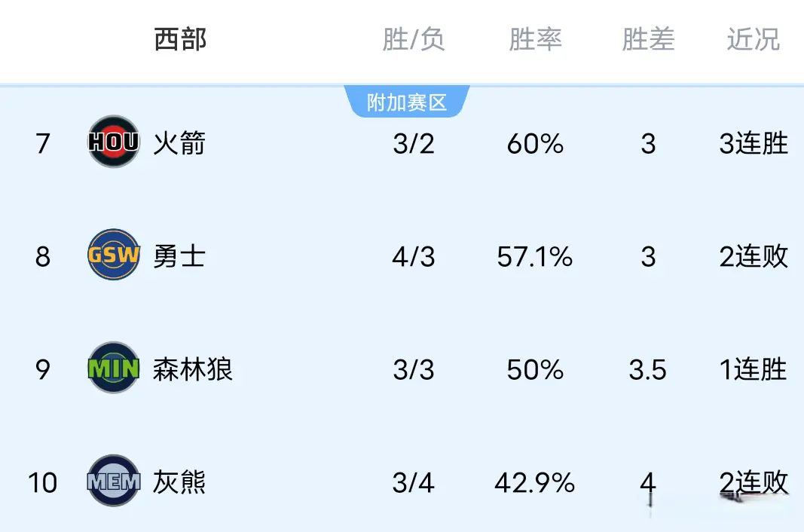Sort standings by 胜率 column
This screenshot has height=532, width=804.
click(x=535, y=39)
